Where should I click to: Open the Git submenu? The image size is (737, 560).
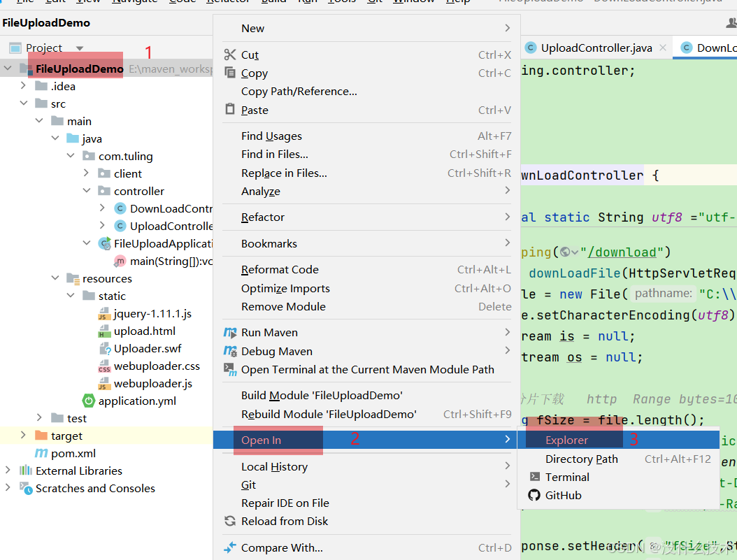pyautogui.click(x=366, y=484)
